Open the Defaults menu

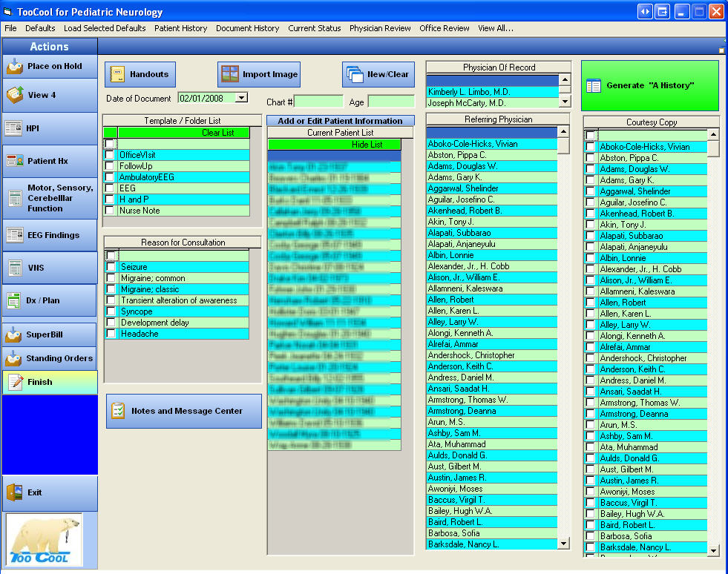pos(40,28)
